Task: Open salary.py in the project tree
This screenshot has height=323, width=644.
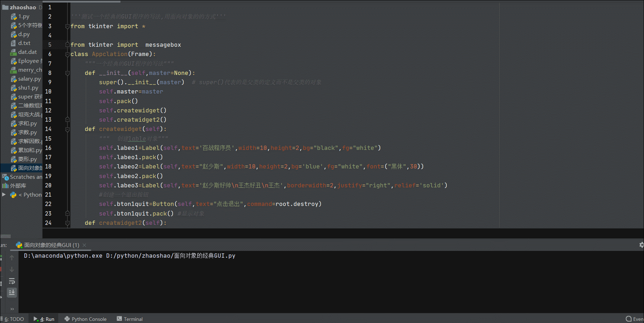Action: click(29, 79)
